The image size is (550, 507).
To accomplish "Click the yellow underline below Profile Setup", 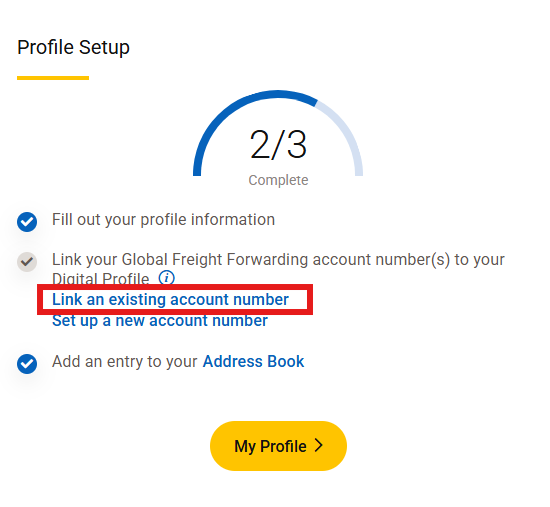I will point(53,78).
